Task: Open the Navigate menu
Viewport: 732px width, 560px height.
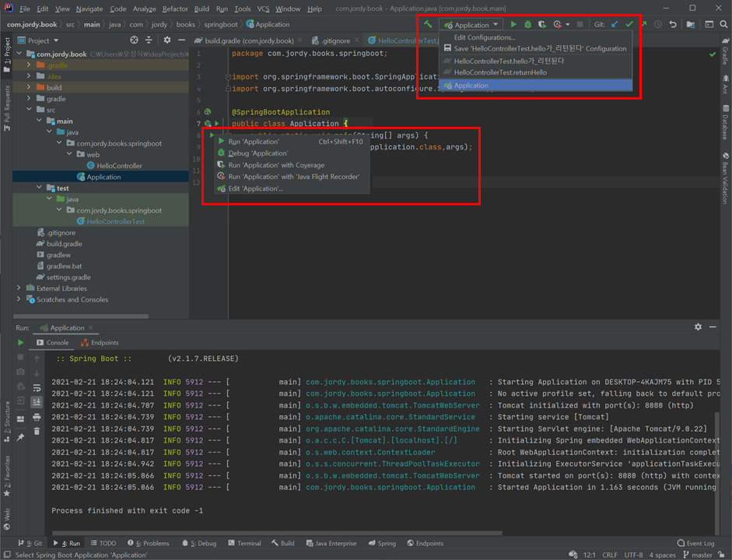Action: (89, 9)
